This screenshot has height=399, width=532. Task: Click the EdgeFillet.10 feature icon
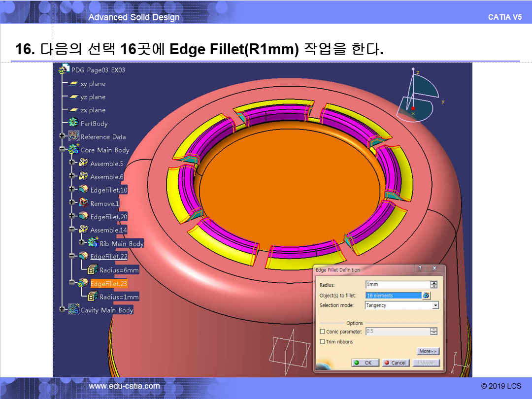83,190
